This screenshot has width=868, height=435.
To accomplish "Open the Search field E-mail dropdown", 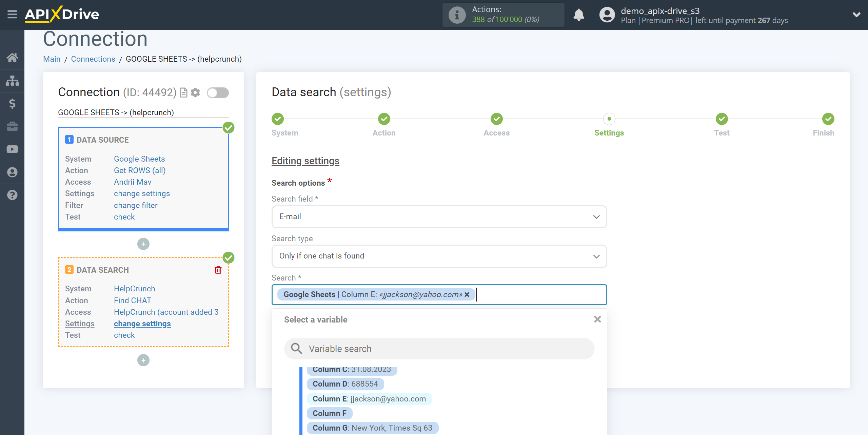I will [x=439, y=217].
